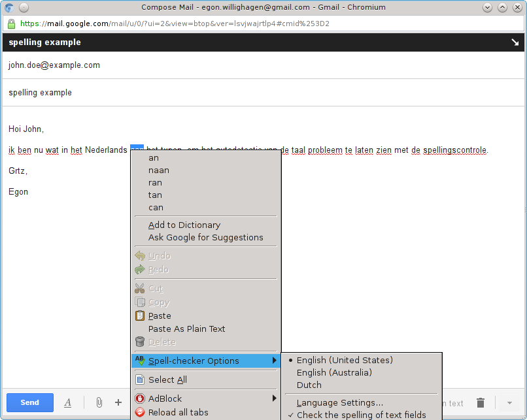Image resolution: width=527 pixels, height=420 pixels.
Task: Click the recipient field john.doe@example.com
Action: point(54,65)
